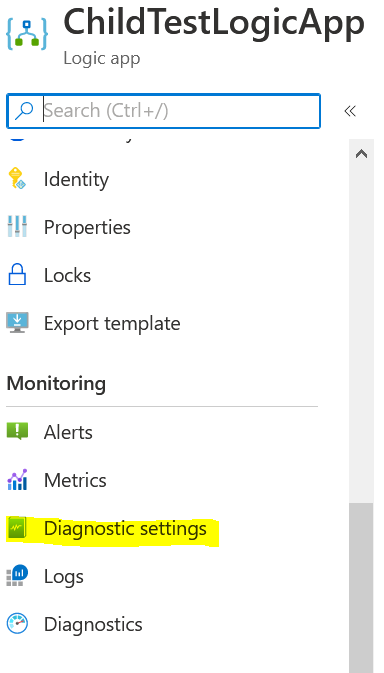
Task: Click the Diagnostics gauge icon
Action: 17,624
